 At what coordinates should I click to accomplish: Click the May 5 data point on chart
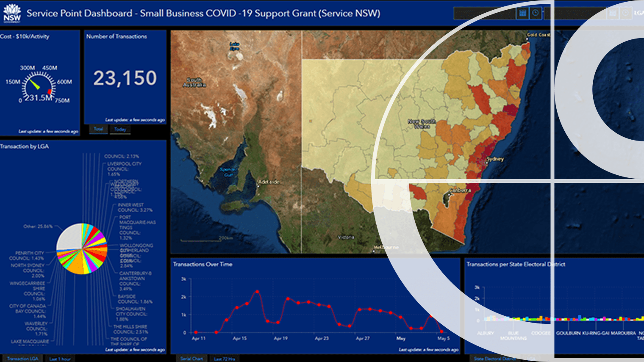tap(441, 332)
